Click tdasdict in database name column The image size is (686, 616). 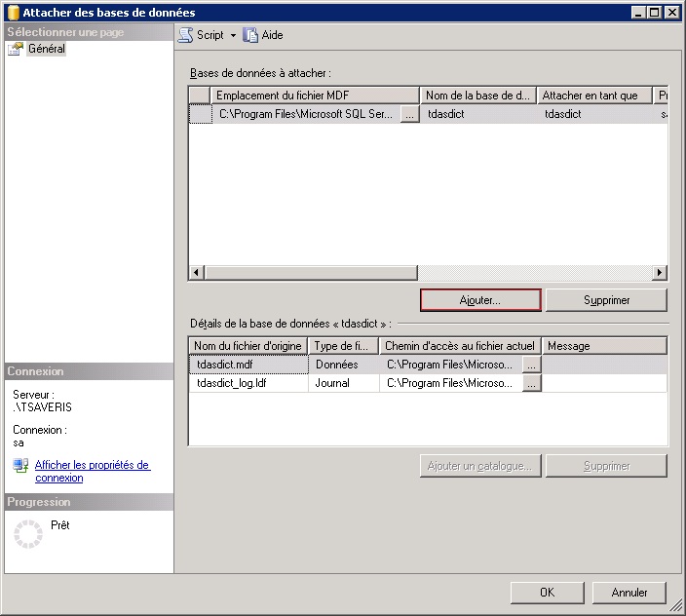click(x=478, y=114)
